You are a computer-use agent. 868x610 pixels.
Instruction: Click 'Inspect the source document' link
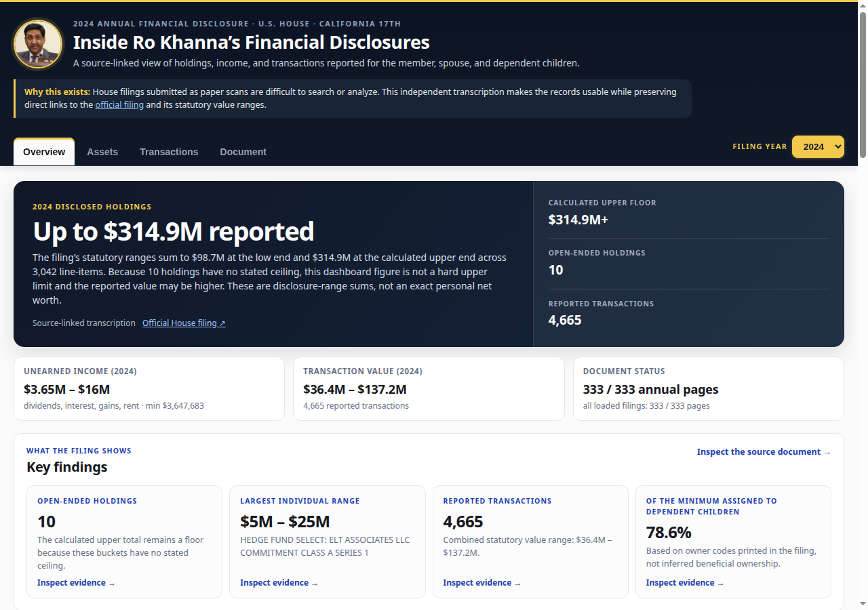(x=764, y=452)
